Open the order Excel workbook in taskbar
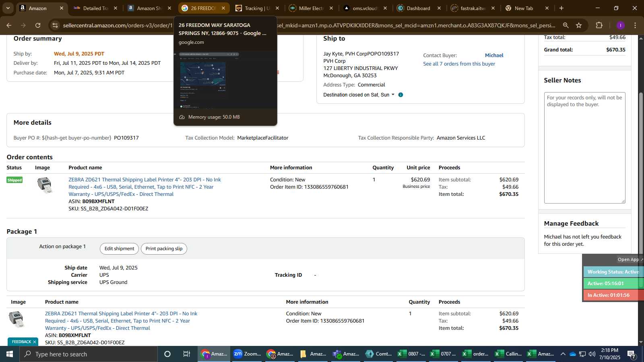644x362 pixels. point(475,354)
